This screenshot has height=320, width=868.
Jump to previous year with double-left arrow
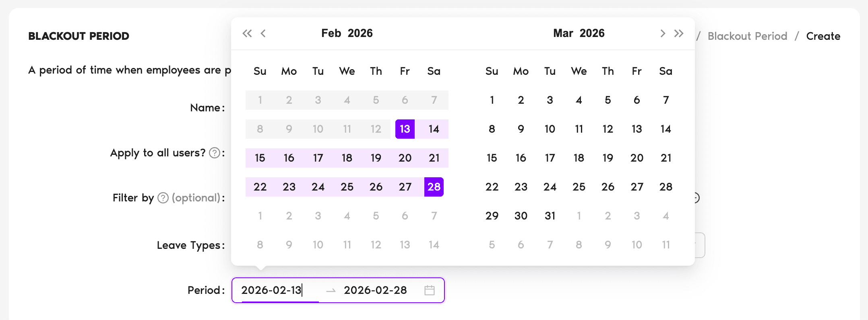[247, 33]
